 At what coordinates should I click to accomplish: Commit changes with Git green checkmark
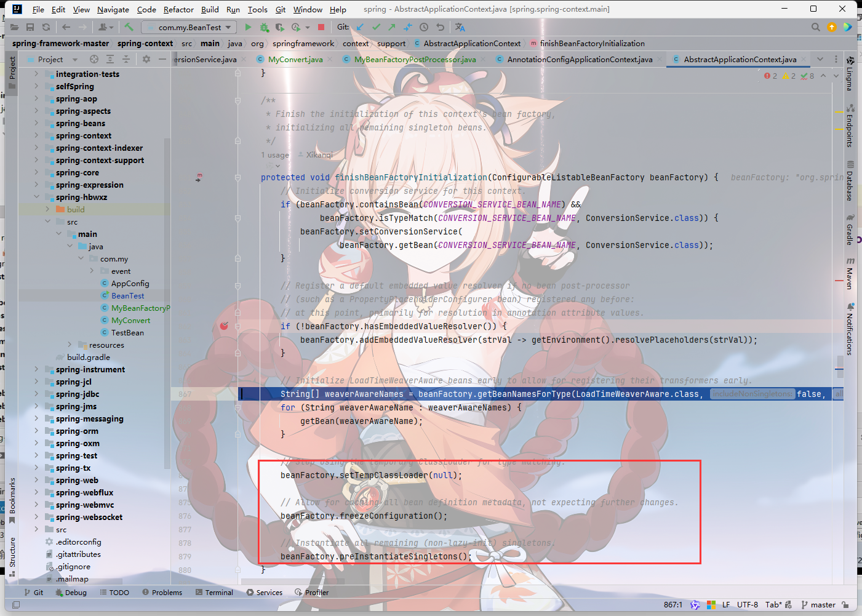376,27
